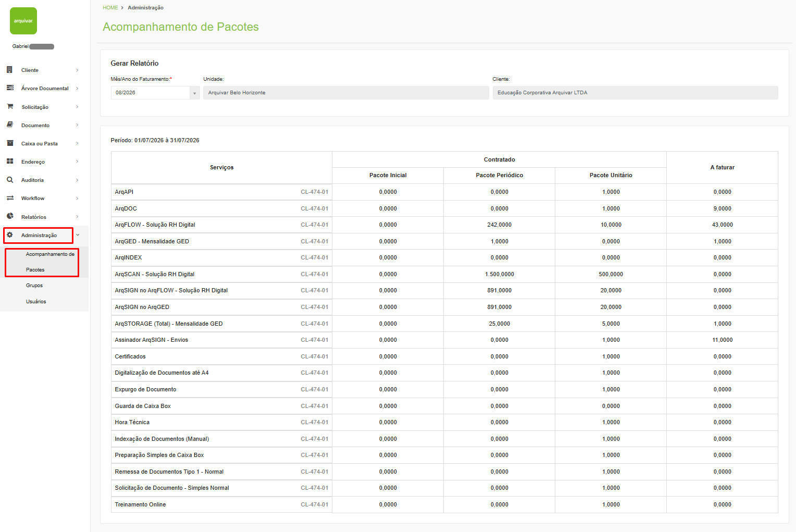Click the month/year field showing 08/2026
796x532 pixels.
tap(151, 93)
